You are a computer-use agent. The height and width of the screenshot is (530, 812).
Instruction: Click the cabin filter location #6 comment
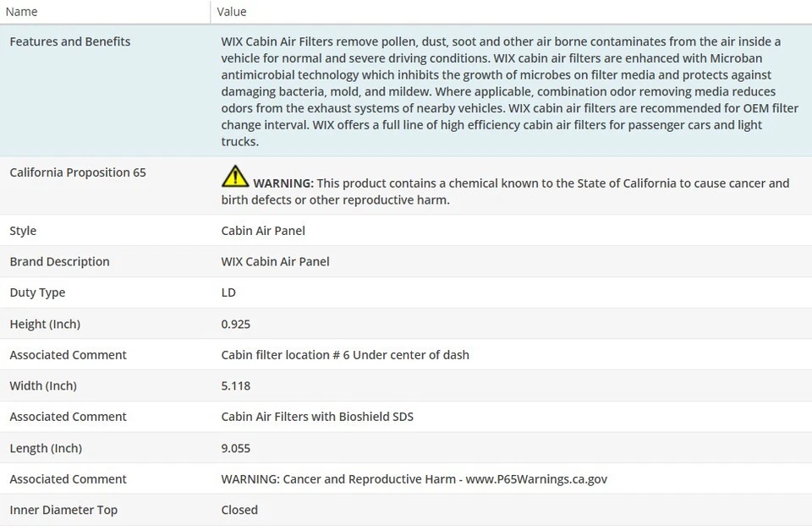345,355
